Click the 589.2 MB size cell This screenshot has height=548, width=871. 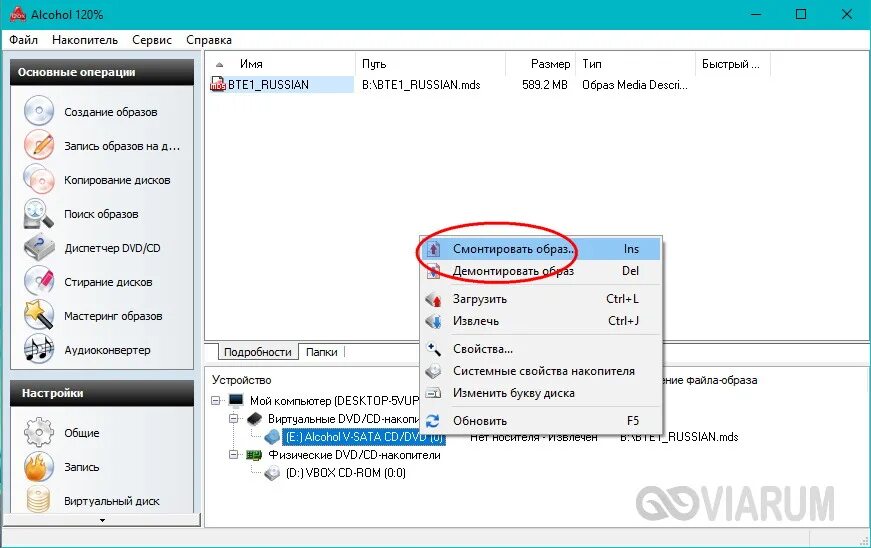(x=544, y=85)
